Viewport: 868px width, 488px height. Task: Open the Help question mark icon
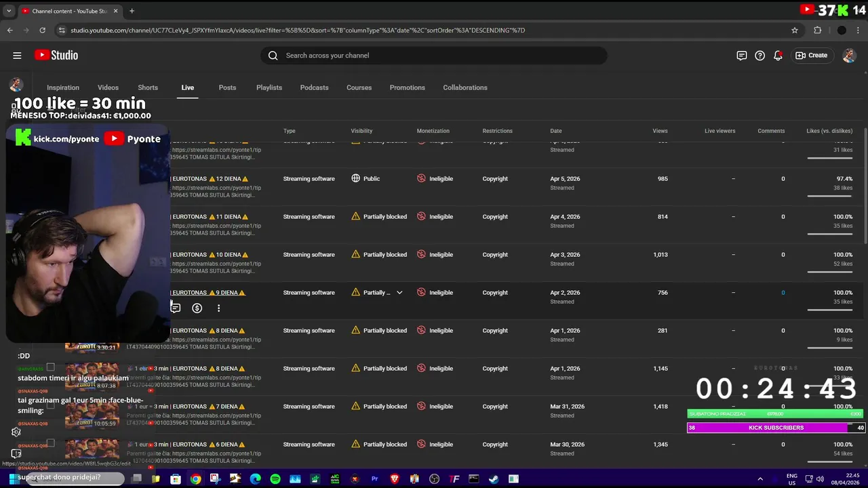760,56
